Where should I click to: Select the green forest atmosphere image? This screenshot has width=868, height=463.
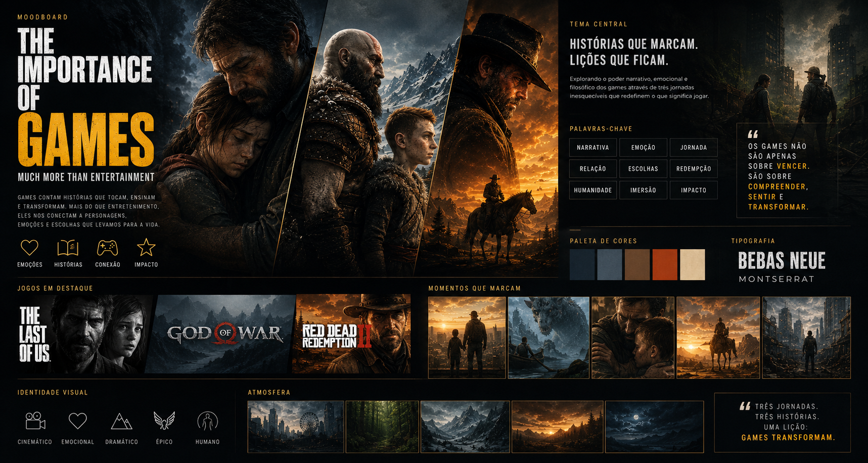[382, 427]
